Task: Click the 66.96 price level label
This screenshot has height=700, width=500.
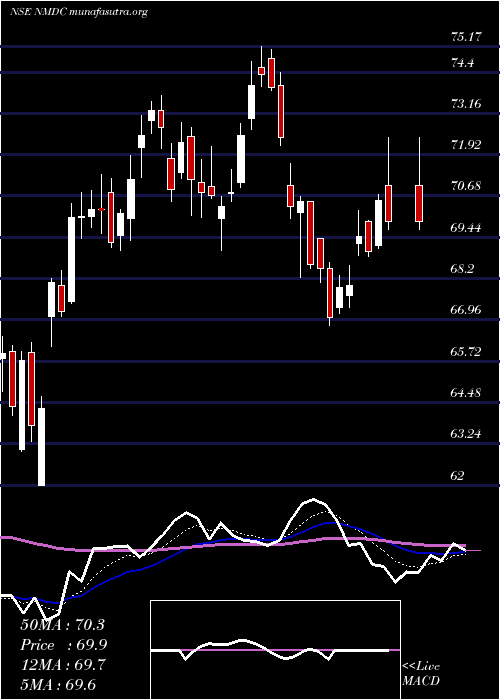Action: [466, 310]
